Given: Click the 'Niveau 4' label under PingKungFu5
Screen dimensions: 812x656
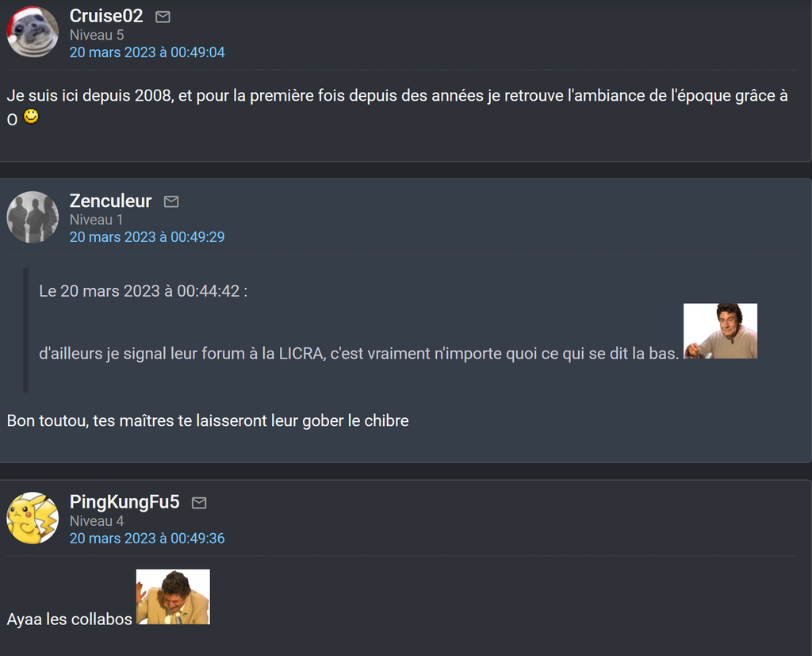Looking at the screenshot, I should [x=97, y=521].
